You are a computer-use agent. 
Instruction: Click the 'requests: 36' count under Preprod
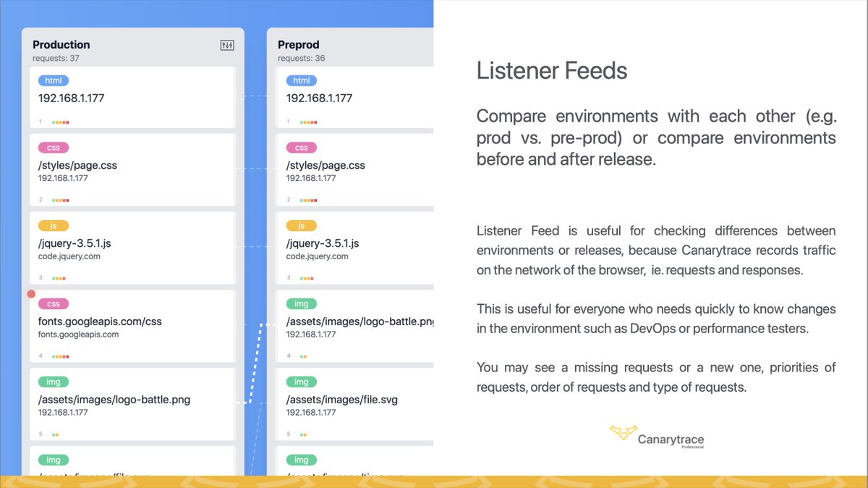tap(301, 58)
